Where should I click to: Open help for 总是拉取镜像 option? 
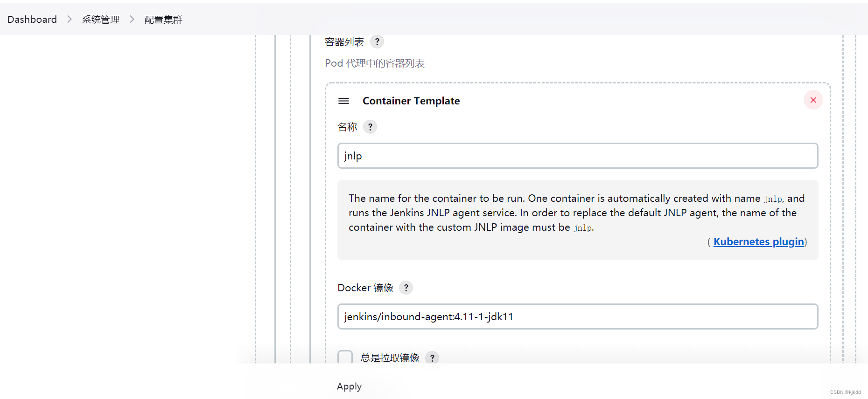point(432,358)
